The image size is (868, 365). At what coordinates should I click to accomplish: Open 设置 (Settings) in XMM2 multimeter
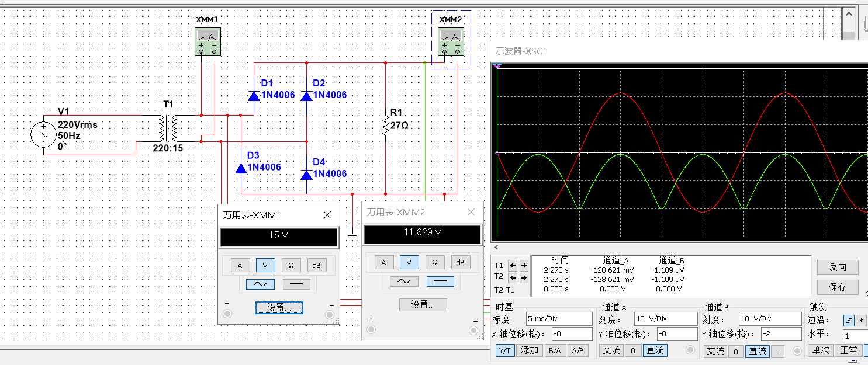[x=423, y=304]
